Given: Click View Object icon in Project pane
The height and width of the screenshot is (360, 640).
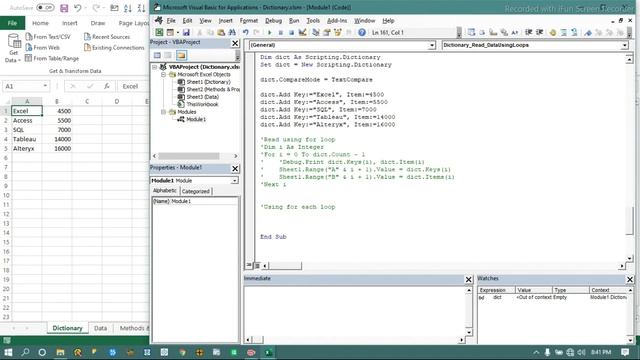Looking at the screenshot, I should pos(168,55).
